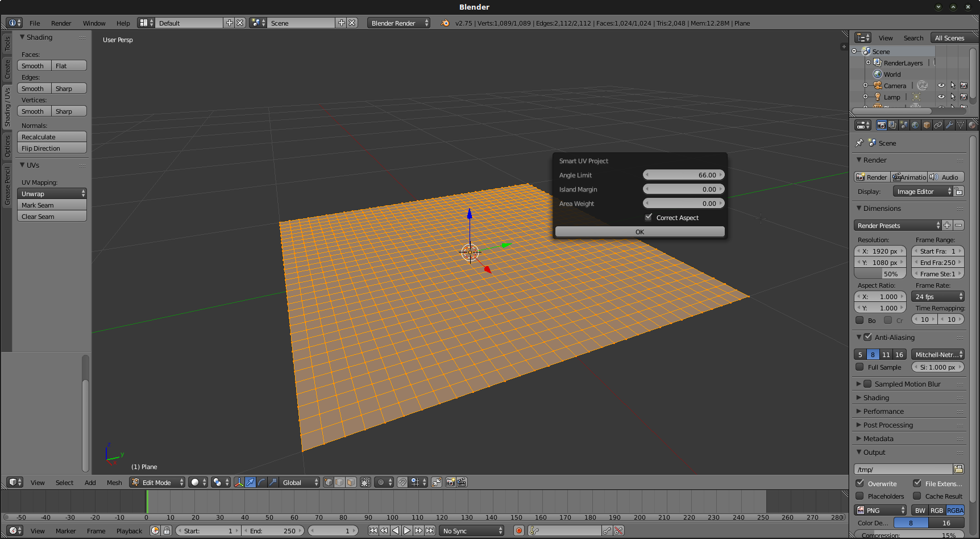
Task: Open the Blender Render engine dropdown
Action: pyautogui.click(x=398, y=23)
